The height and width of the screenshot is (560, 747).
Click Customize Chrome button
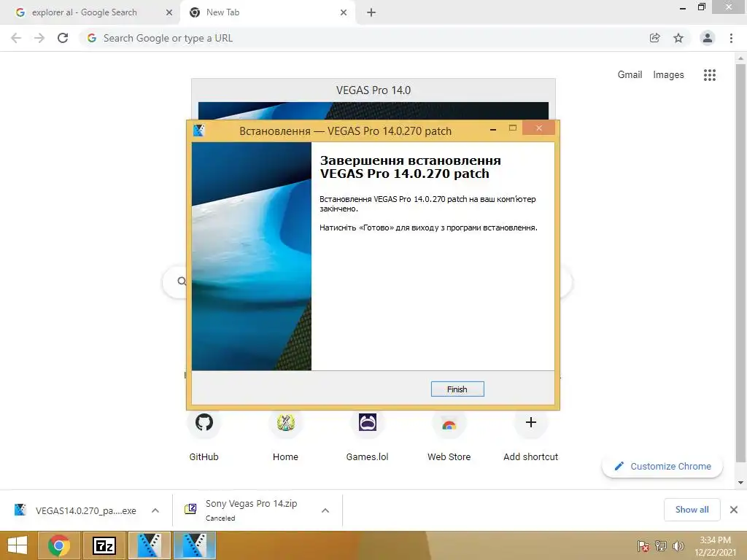662,466
